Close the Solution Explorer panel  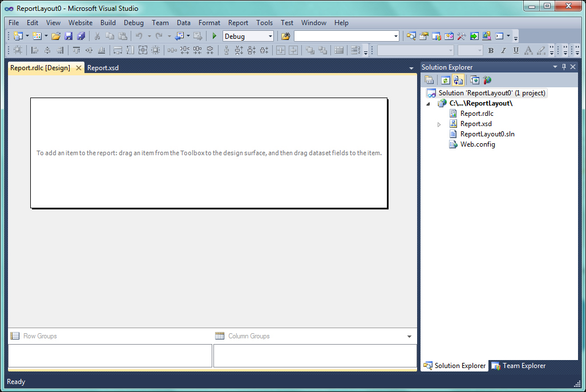(573, 67)
